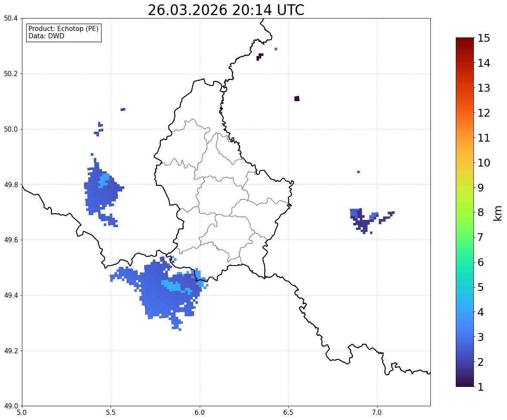Click the x-axis label 6.5
507x420 pixels.
(x=288, y=413)
